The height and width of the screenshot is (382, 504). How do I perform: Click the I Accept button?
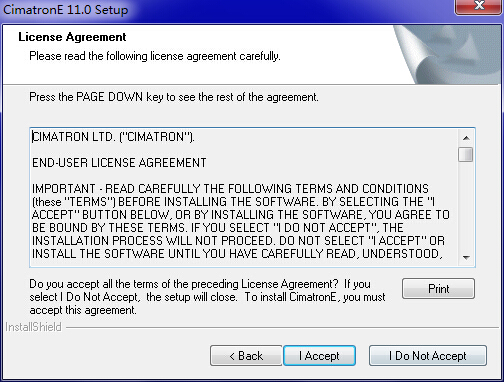(319, 356)
